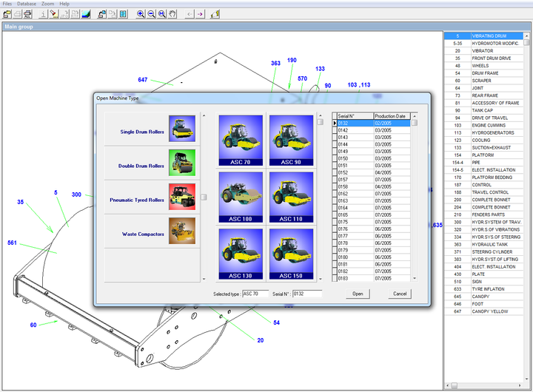Viewport: 533px width, 392px height.
Task: Click the Serial N° column header
Action: click(x=355, y=116)
